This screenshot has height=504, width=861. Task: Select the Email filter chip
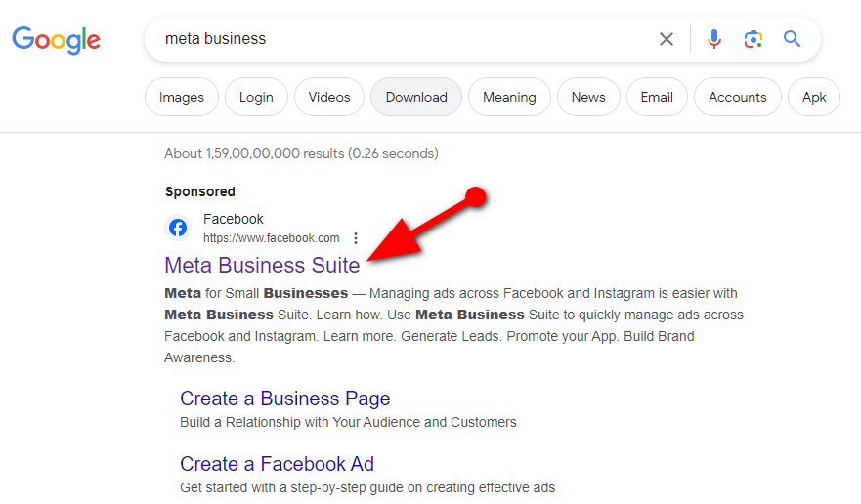point(657,97)
